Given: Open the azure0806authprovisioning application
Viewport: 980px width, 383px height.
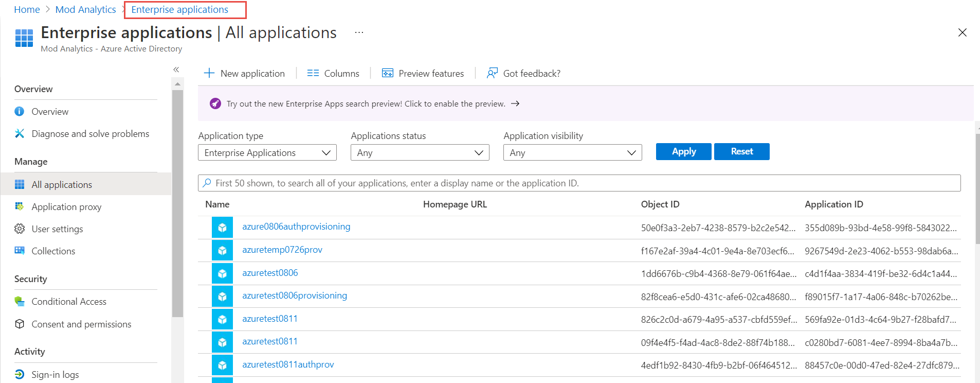Looking at the screenshot, I should pos(296,227).
